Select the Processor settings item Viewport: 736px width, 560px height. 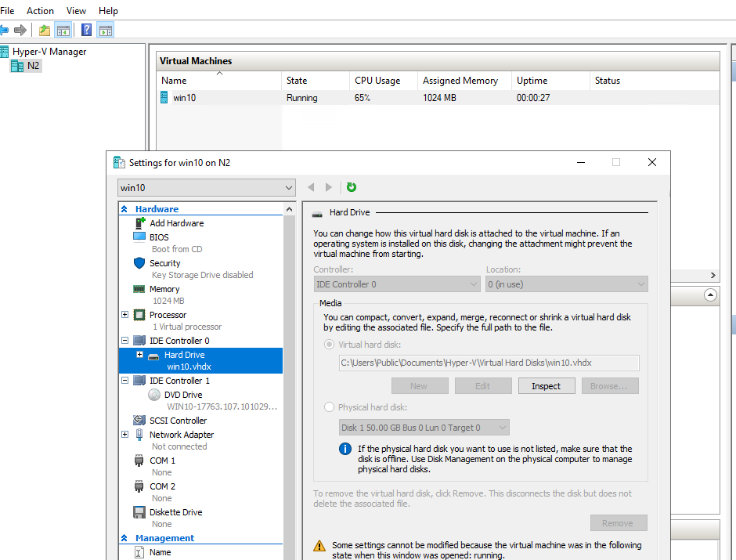[168, 315]
